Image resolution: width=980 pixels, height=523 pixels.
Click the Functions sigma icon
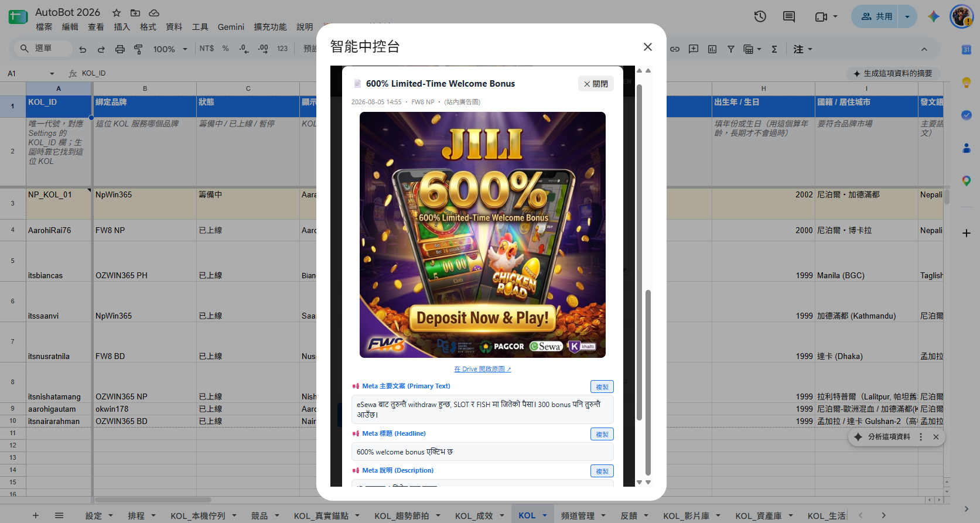(774, 49)
